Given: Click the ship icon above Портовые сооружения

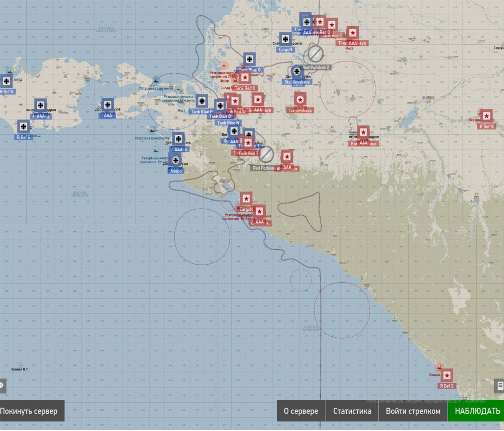Looking at the screenshot, I should coord(156,80).
